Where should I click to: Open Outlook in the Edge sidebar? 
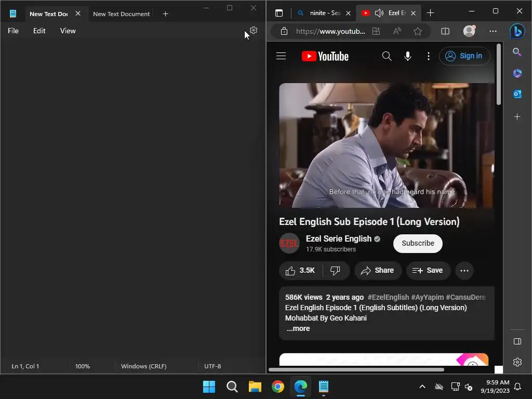[517, 94]
